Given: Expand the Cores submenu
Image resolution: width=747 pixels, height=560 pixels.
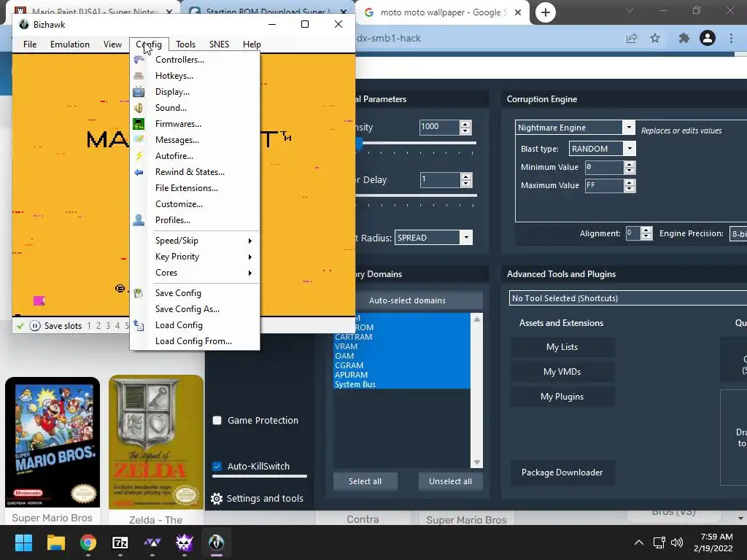Looking at the screenshot, I should [x=194, y=273].
